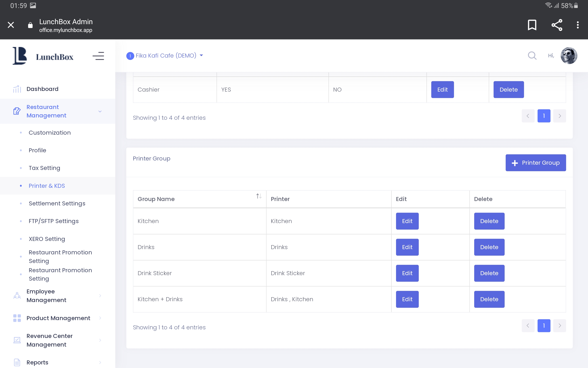Open the Dashboard page
Image resolution: width=588 pixels, height=368 pixels.
[42, 89]
